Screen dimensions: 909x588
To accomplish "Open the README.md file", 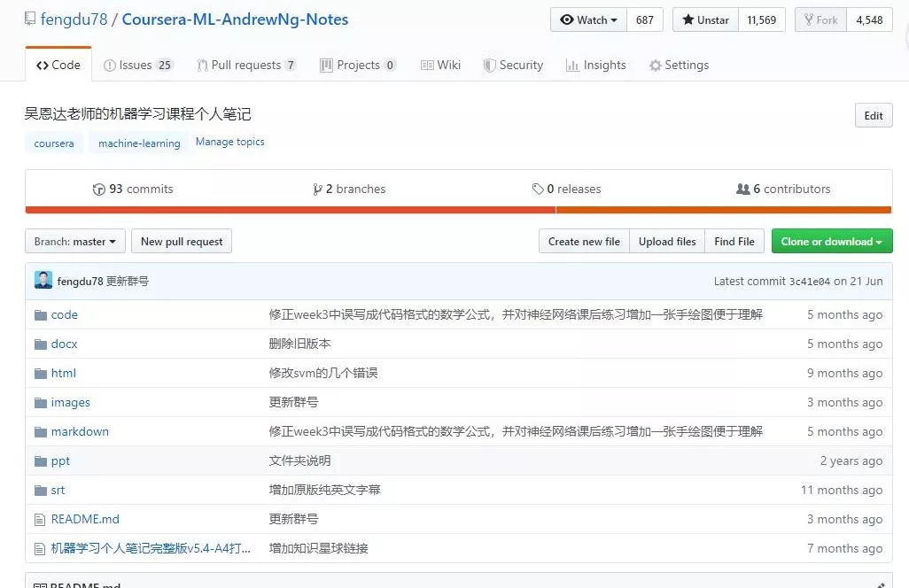I will click(85, 519).
